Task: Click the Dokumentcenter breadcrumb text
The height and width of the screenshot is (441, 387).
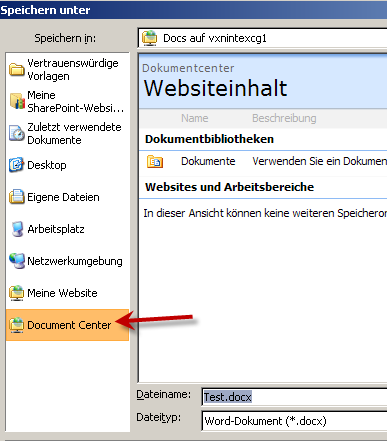Action: (x=188, y=68)
